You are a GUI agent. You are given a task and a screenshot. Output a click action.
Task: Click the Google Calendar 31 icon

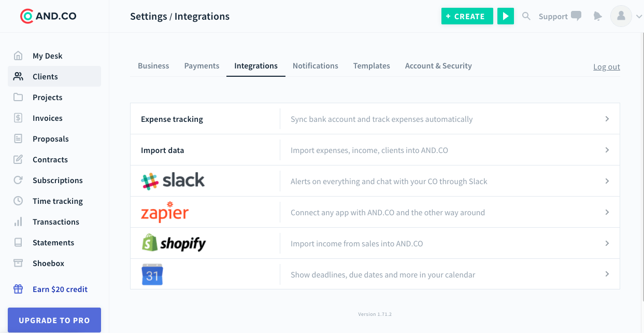coord(152,274)
